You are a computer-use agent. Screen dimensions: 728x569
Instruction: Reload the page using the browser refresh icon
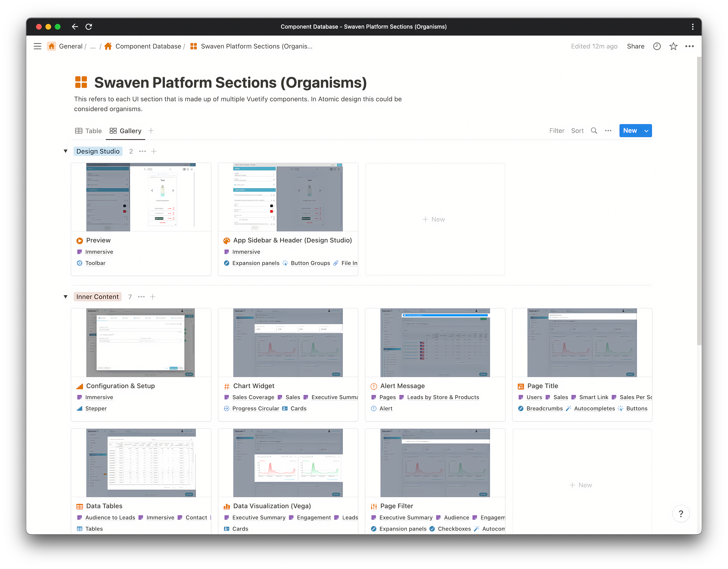pyautogui.click(x=89, y=27)
